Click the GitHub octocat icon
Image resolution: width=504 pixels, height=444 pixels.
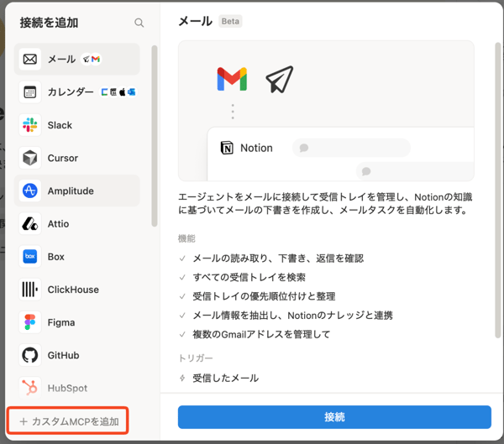click(x=30, y=355)
